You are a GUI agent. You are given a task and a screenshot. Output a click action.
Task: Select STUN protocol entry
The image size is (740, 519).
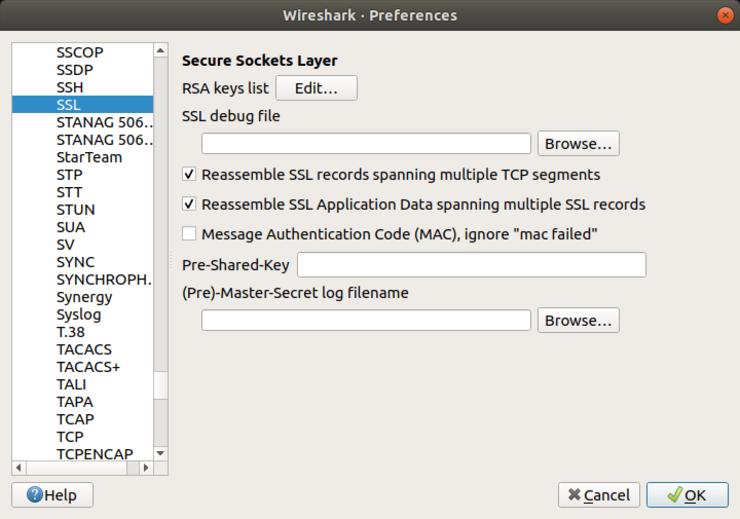click(75, 209)
